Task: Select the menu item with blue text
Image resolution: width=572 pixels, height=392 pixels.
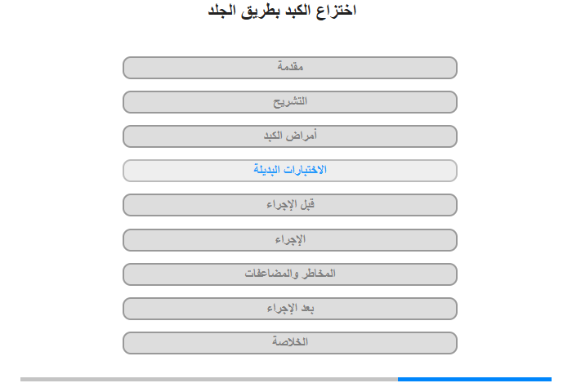Action: coord(290,171)
